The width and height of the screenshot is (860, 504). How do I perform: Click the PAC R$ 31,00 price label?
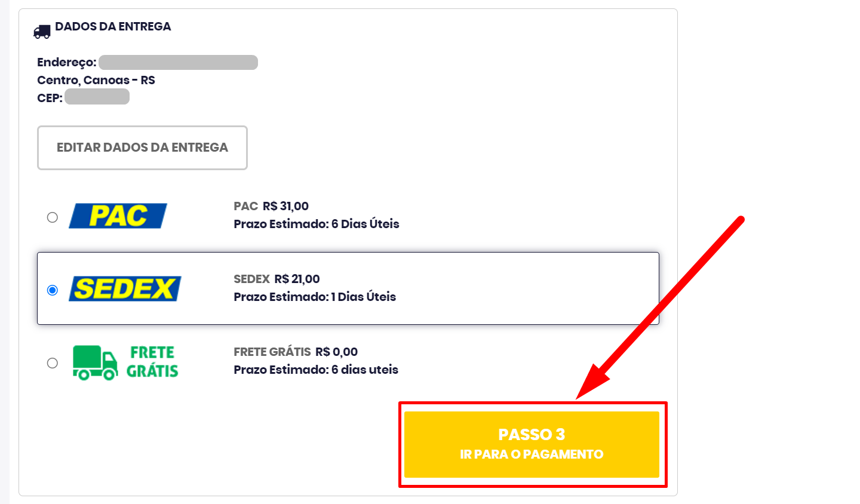click(271, 206)
